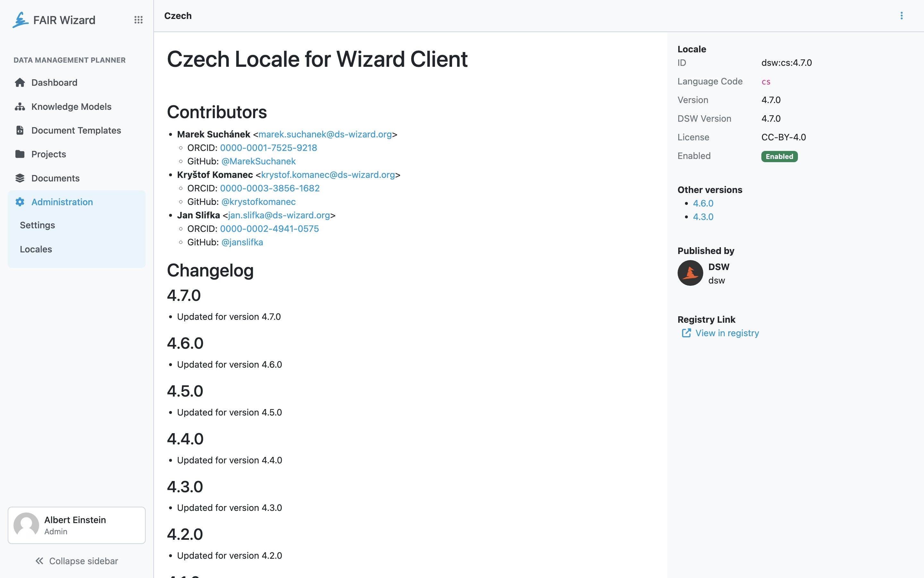Open ORCID 0000-0003-3856-1682
924x578 pixels.
(x=269, y=188)
